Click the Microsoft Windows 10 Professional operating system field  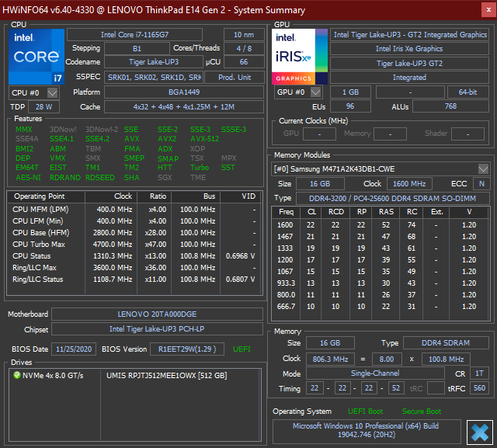tap(366, 432)
